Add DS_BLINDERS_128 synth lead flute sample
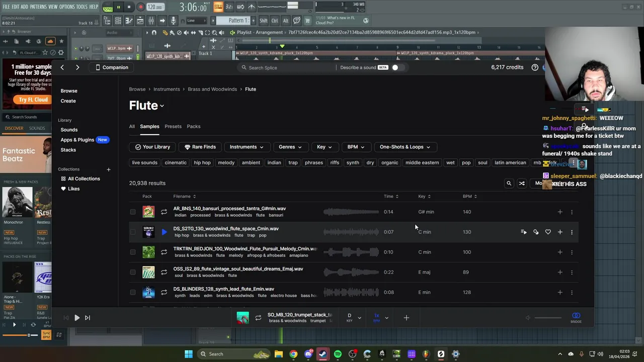 (560, 292)
